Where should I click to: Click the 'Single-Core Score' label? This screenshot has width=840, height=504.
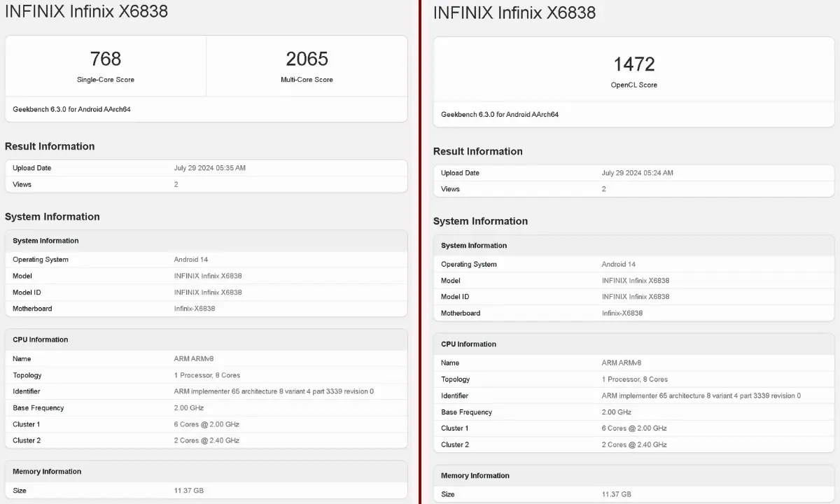click(106, 80)
